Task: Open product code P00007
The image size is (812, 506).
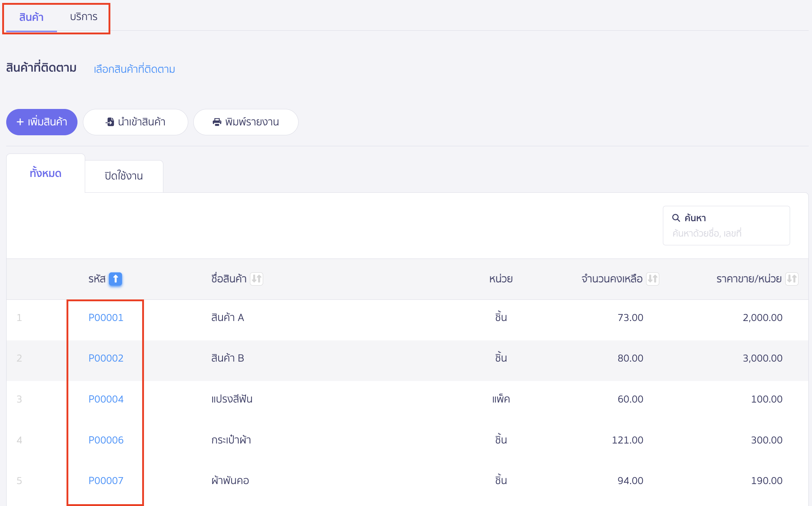Action: pyautogui.click(x=106, y=481)
